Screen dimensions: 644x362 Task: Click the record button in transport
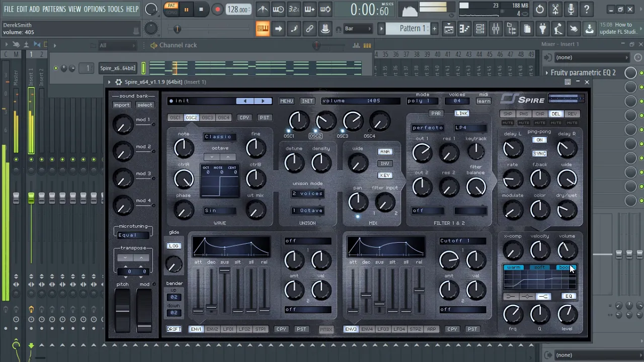[x=217, y=10]
